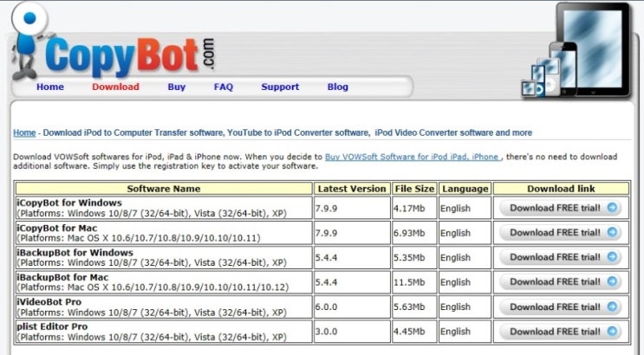This screenshot has width=644, height=355.
Task: Click the blue arrow icon for iCopyBot for Mac
Action: point(612,233)
